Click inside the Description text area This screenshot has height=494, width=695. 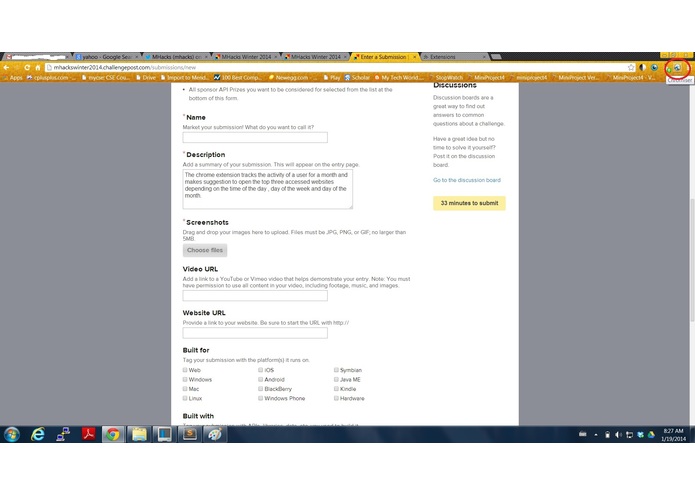click(x=268, y=189)
